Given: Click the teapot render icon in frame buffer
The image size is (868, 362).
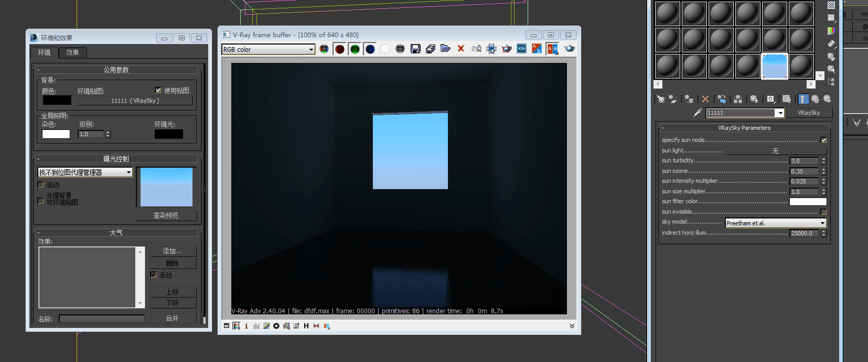Looking at the screenshot, I should point(569,49).
